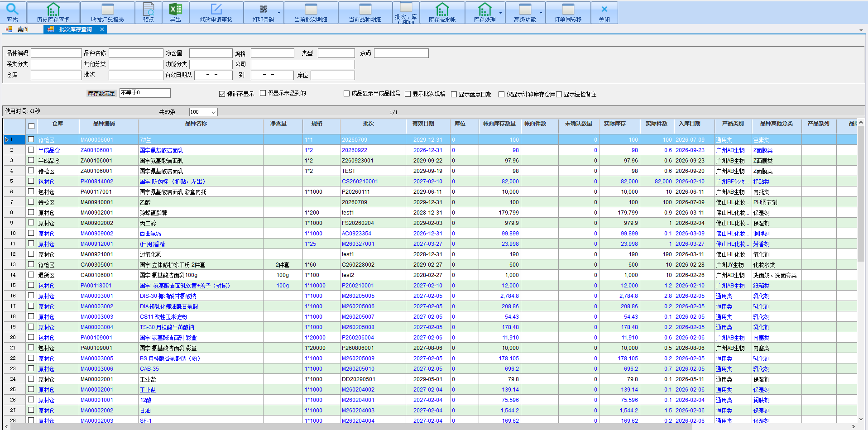Check the select-all checkbox in table header
Screen dimensions: 868x430
pos(31,126)
